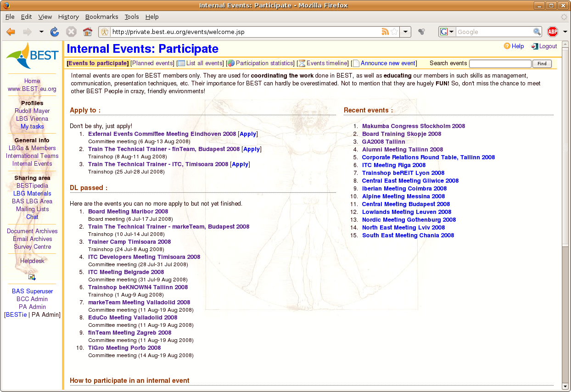The width and height of the screenshot is (571, 392).
Task: Click the Help question mark icon
Action: pyautogui.click(x=507, y=46)
